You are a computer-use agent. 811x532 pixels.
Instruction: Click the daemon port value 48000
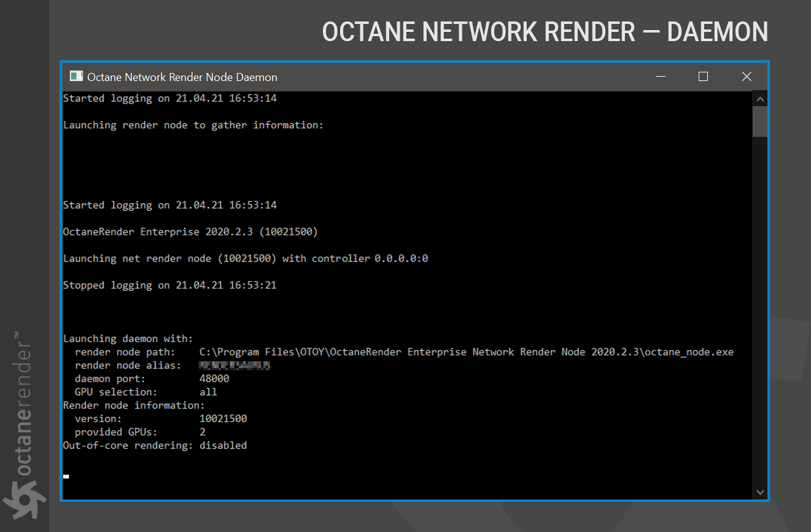coord(214,379)
